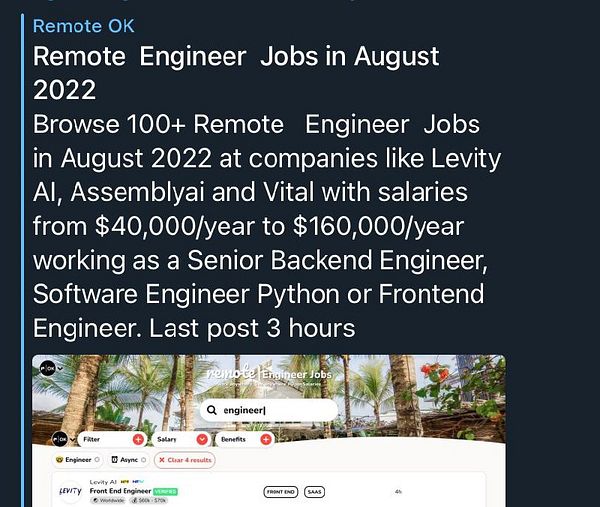Screen dimensions: 600x507
Task: Remove the Engineer filter tag
Action: (x=97, y=460)
